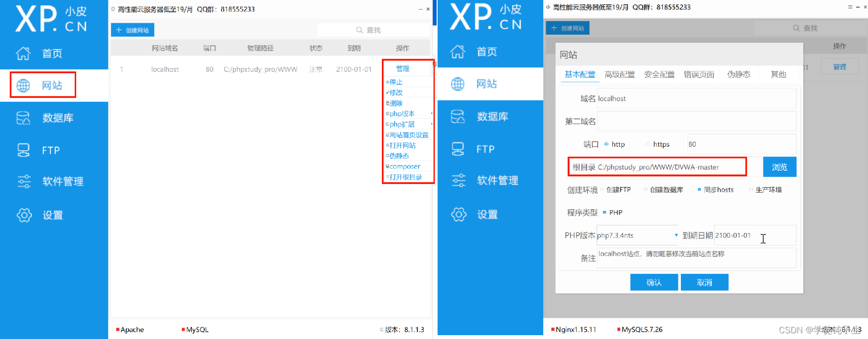Click the port number field showing 80
This screenshot has height=339, width=868.
tap(742, 144)
